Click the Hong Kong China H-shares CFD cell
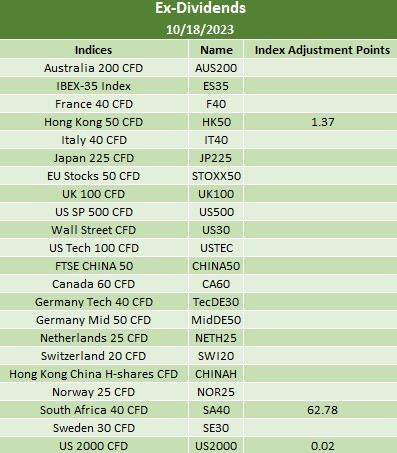This screenshot has height=453, width=397. pos(94,374)
